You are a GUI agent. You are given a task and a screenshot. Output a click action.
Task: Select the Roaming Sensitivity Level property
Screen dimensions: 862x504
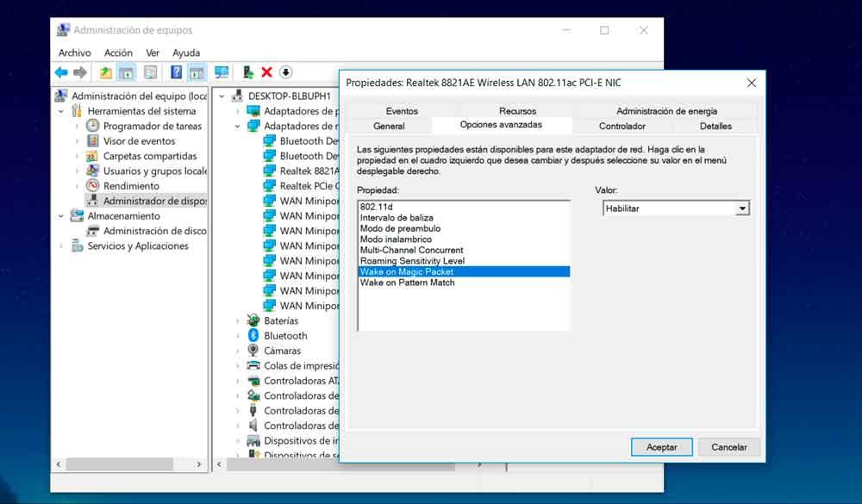pyautogui.click(x=464, y=260)
